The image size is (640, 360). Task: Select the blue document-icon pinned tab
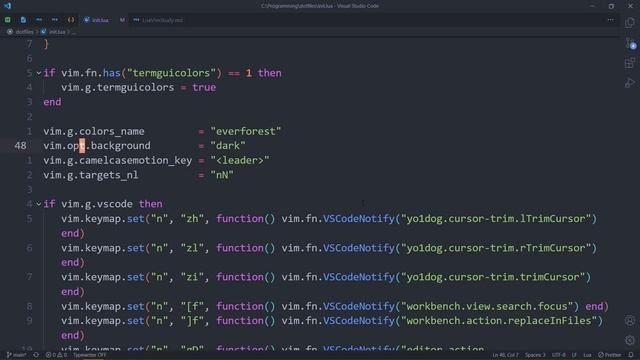23,20
